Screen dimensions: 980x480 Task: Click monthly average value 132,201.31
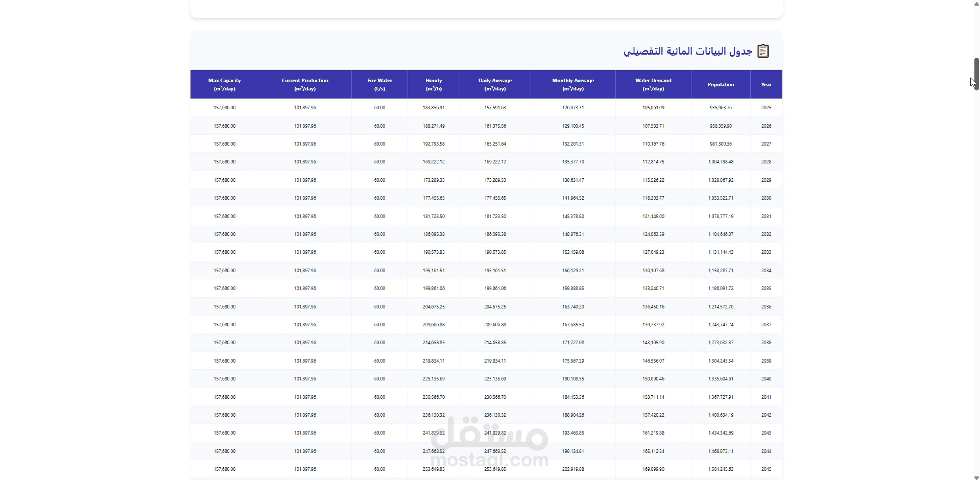tap(573, 144)
